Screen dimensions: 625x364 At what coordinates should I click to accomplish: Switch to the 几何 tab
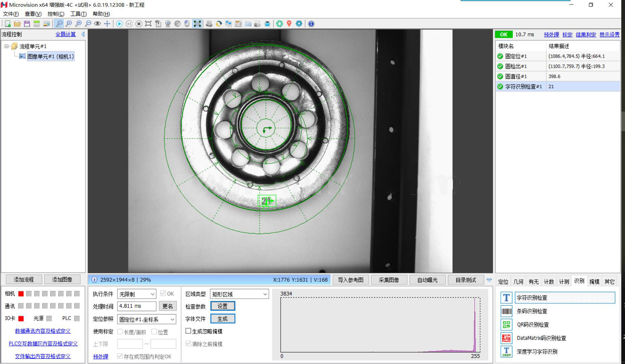click(518, 281)
